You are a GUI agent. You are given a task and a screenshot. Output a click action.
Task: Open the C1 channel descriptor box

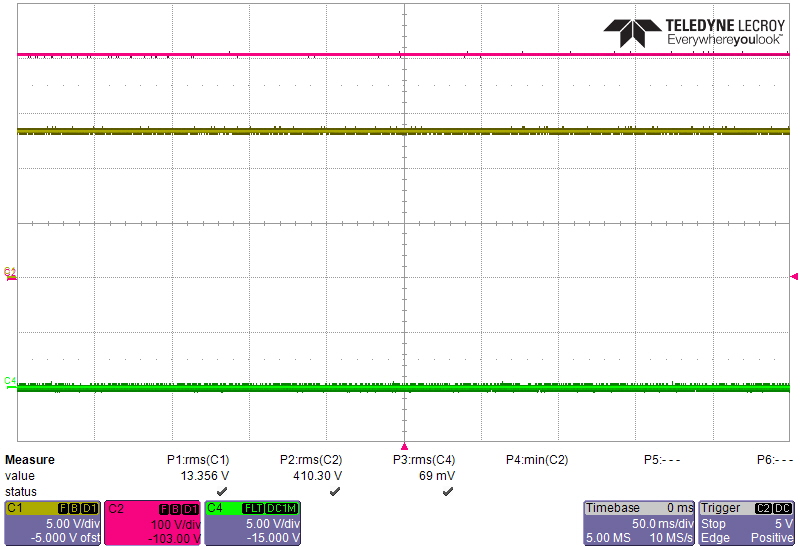click(52, 523)
